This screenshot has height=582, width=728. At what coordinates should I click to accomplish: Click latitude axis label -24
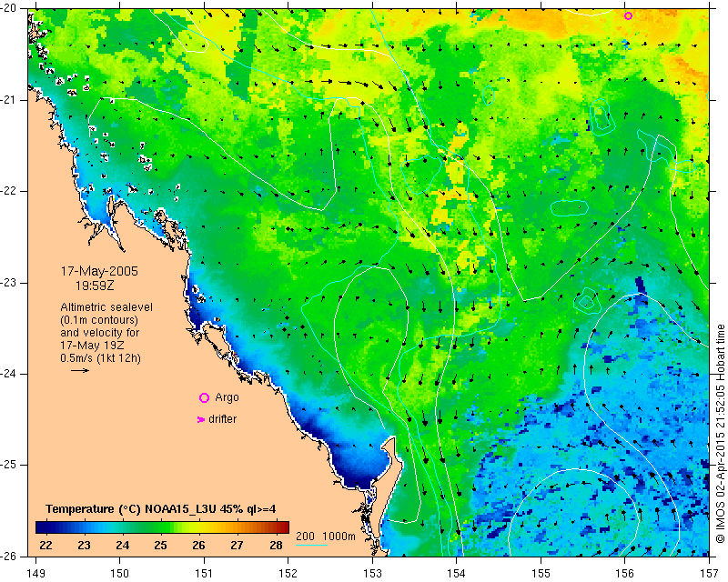pos(9,374)
